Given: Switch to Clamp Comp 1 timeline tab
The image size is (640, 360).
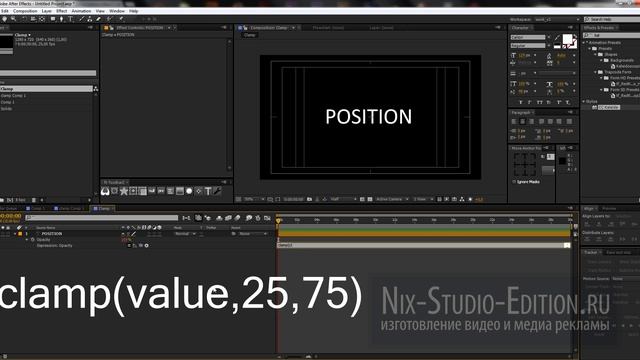Looking at the screenshot, I should coord(68,209).
